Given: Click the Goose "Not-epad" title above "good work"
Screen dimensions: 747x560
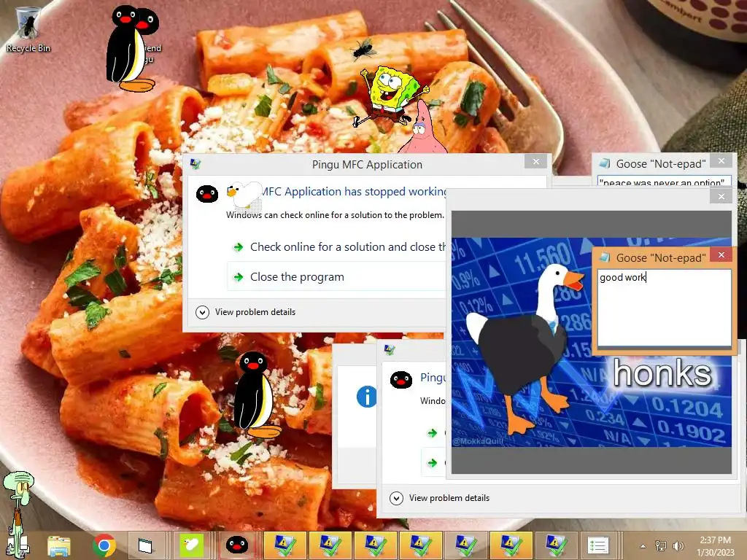Looking at the screenshot, I should tap(661, 258).
